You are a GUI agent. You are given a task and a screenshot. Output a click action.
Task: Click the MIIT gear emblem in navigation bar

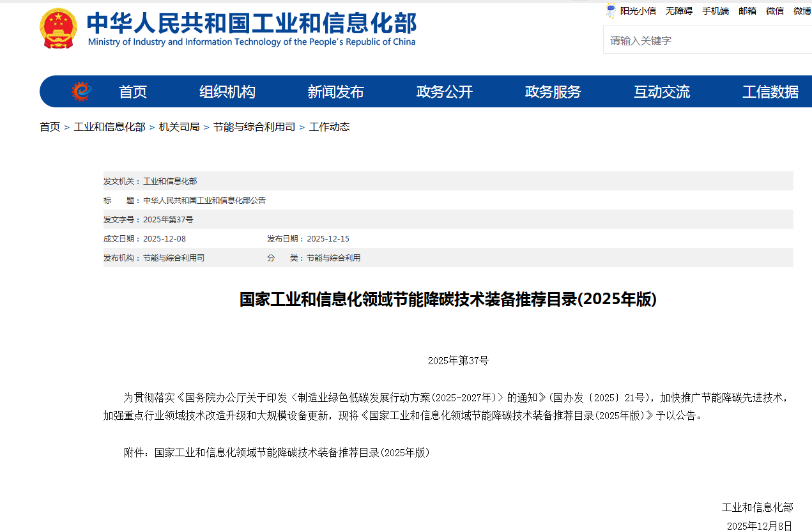coord(80,91)
